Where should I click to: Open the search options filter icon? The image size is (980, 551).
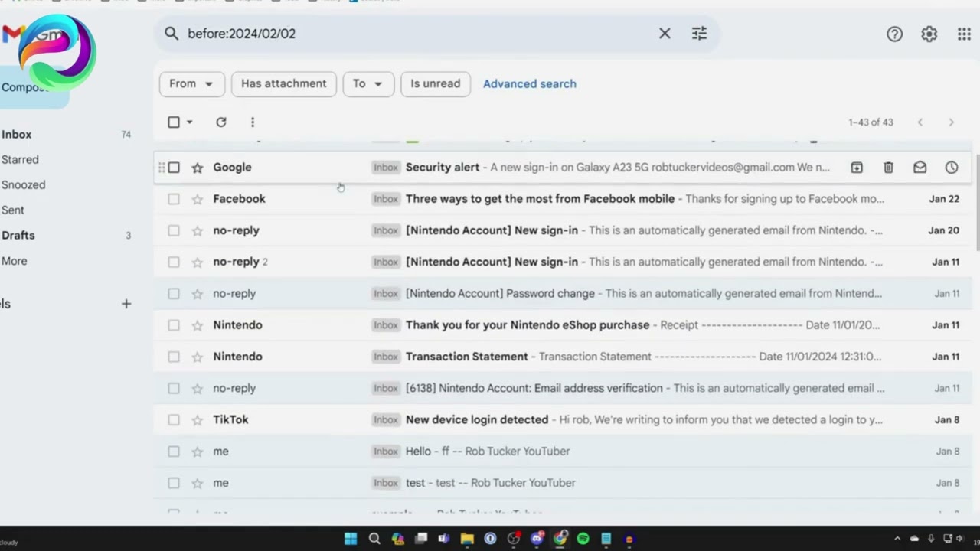point(699,34)
